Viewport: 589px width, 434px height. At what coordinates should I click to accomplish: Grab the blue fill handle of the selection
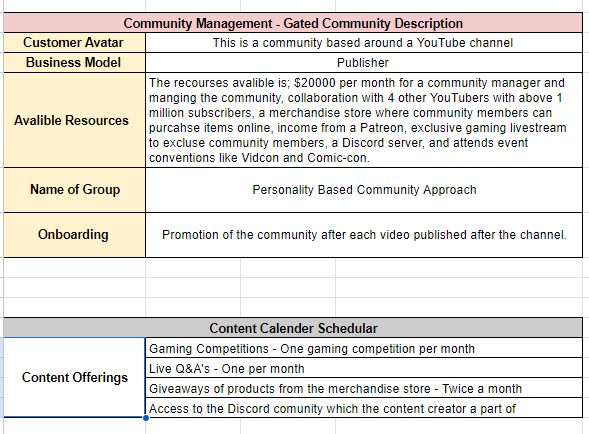[x=146, y=417]
